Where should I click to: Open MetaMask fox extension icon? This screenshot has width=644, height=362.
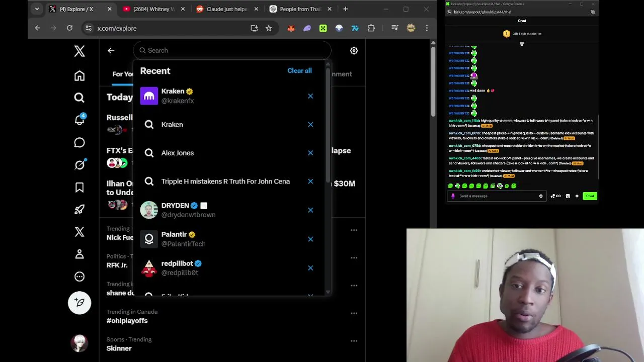tap(291, 28)
